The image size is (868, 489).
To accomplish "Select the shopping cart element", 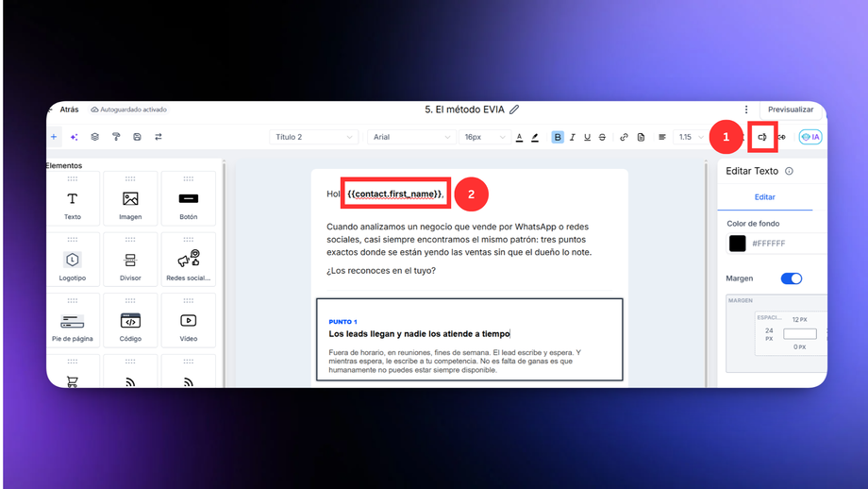I will (x=73, y=372).
